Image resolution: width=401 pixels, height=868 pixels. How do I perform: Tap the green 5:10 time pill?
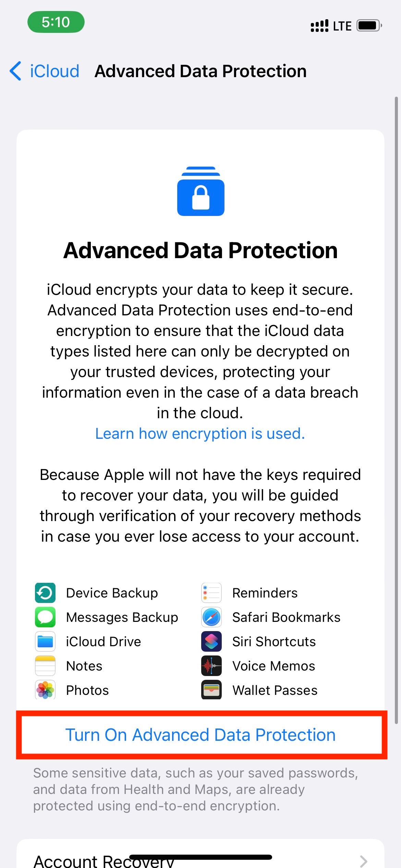click(x=56, y=22)
